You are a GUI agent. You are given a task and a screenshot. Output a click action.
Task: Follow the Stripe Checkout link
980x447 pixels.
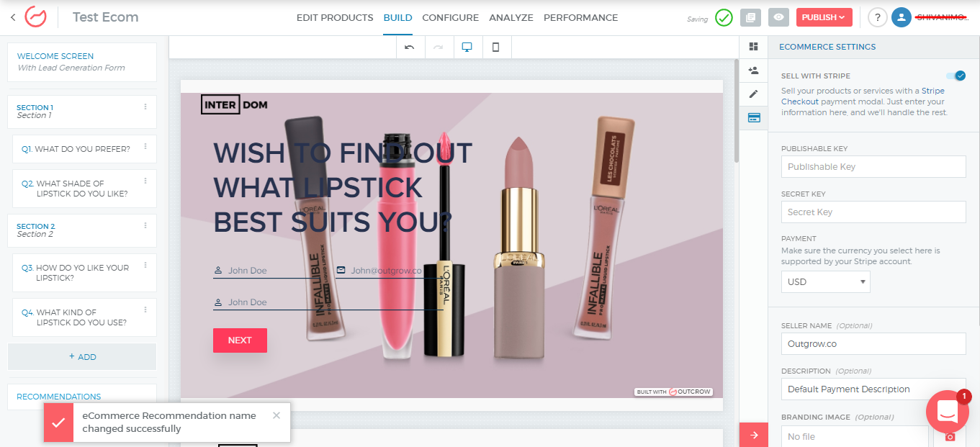(x=863, y=96)
